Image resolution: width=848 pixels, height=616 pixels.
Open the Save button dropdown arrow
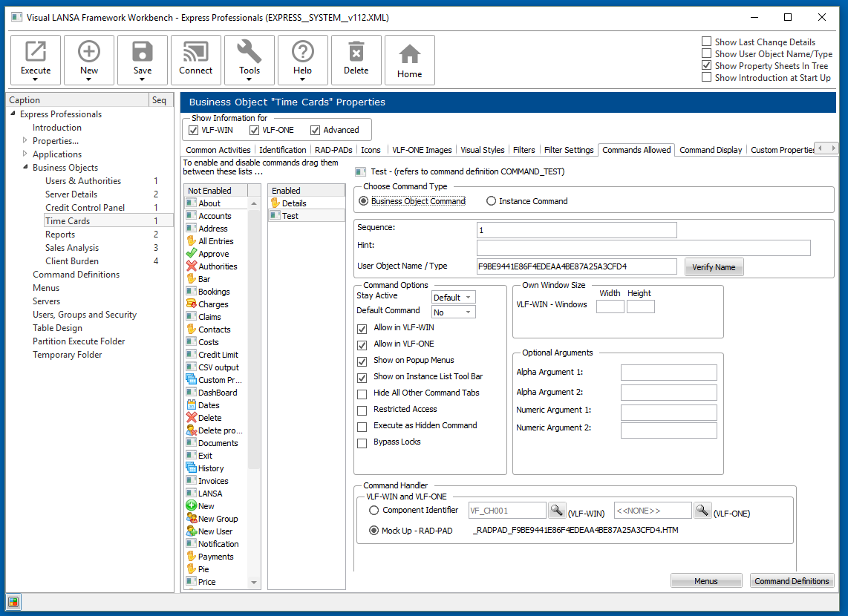[x=143, y=79]
